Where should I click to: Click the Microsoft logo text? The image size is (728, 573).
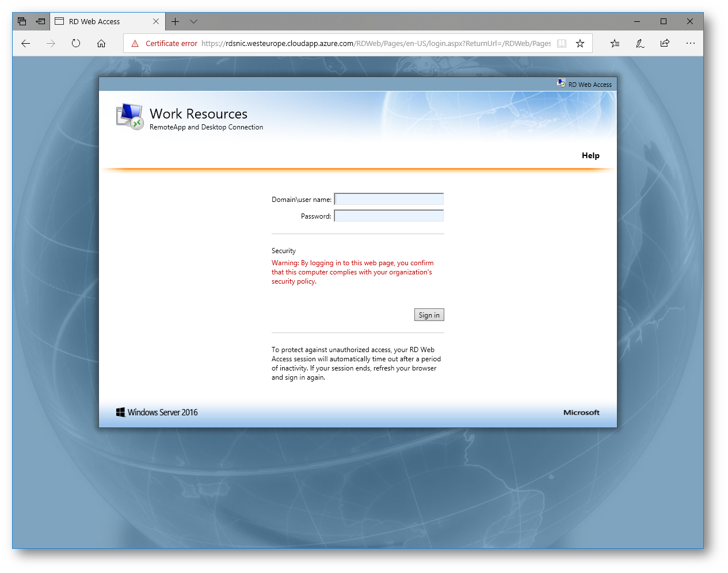pos(581,412)
